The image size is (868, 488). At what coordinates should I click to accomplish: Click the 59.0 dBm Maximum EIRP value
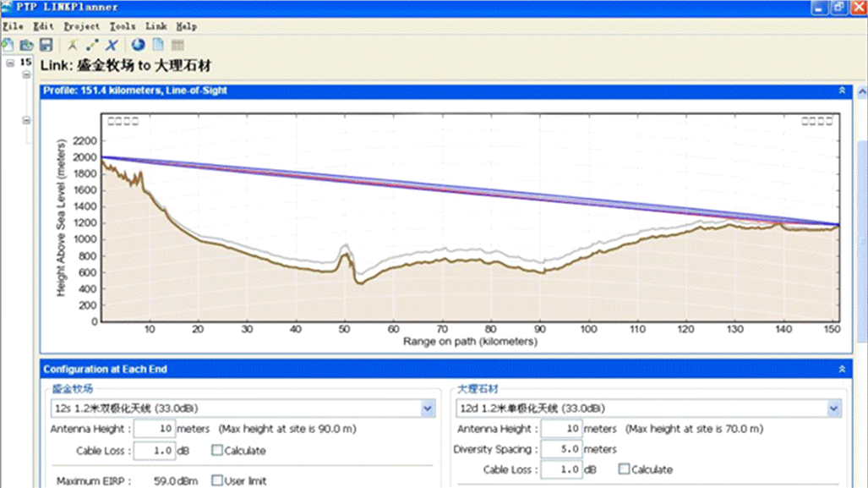click(176, 480)
